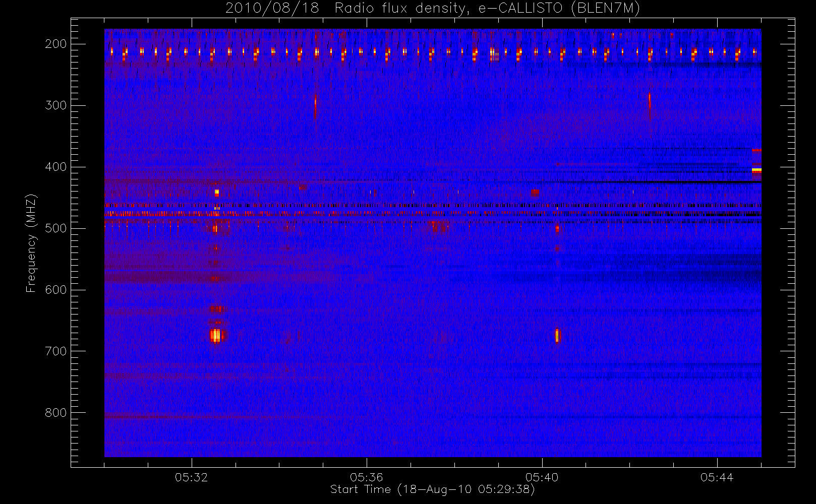Click the plot title mentioning e-CALLISTO (BLEN7M)
The width and height of the screenshot is (816, 504).
[433, 9]
